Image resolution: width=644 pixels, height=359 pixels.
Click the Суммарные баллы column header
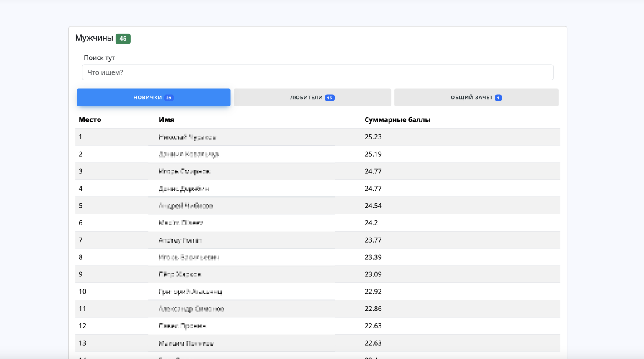397,120
